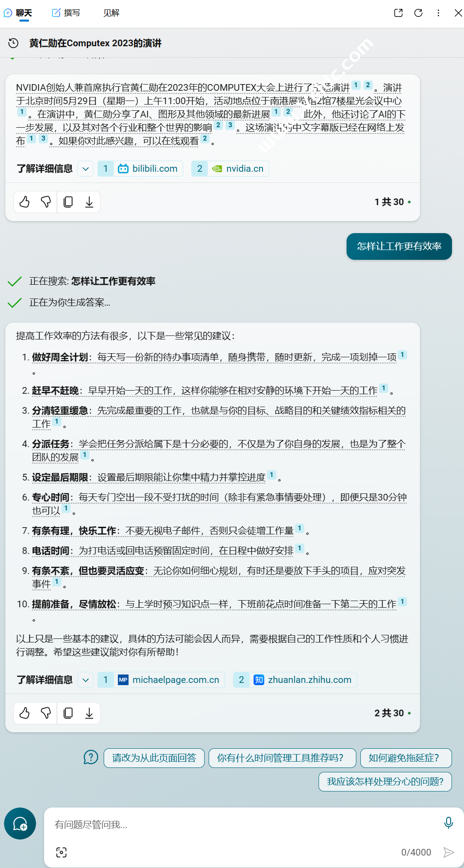
Task: Click the 怎样让工作更有效率 user message bubble
Action: [x=399, y=246]
